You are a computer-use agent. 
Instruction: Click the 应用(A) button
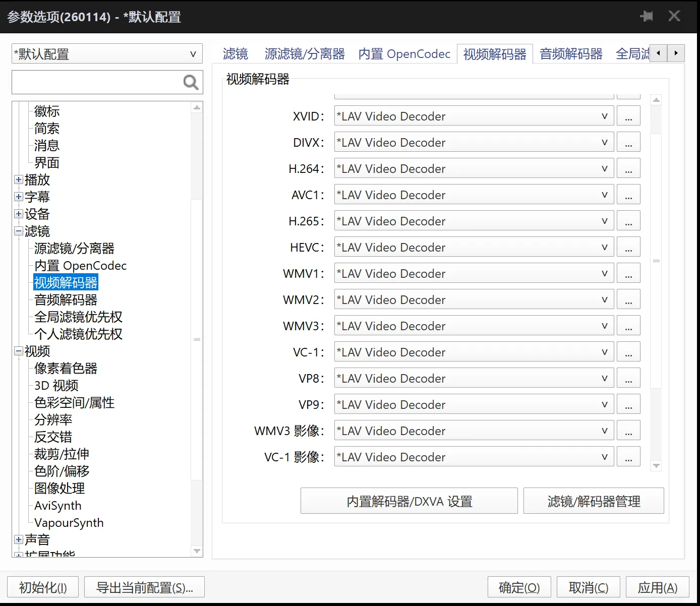pyautogui.click(x=657, y=587)
